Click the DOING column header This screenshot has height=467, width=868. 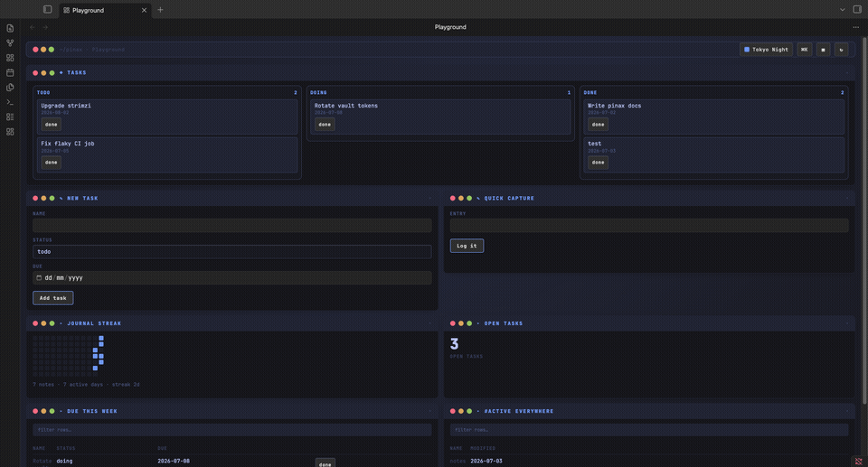(318, 93)
